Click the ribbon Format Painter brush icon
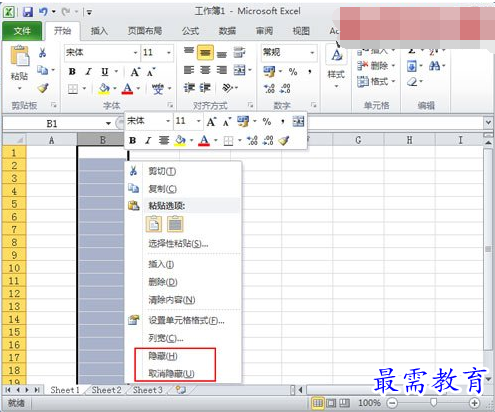 [43, 88]
